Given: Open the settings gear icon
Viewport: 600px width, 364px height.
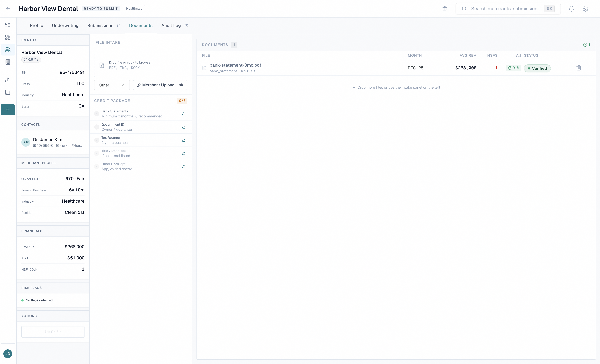Looking at the screenshot, I should pyautogui.click(x=585, y=9).
